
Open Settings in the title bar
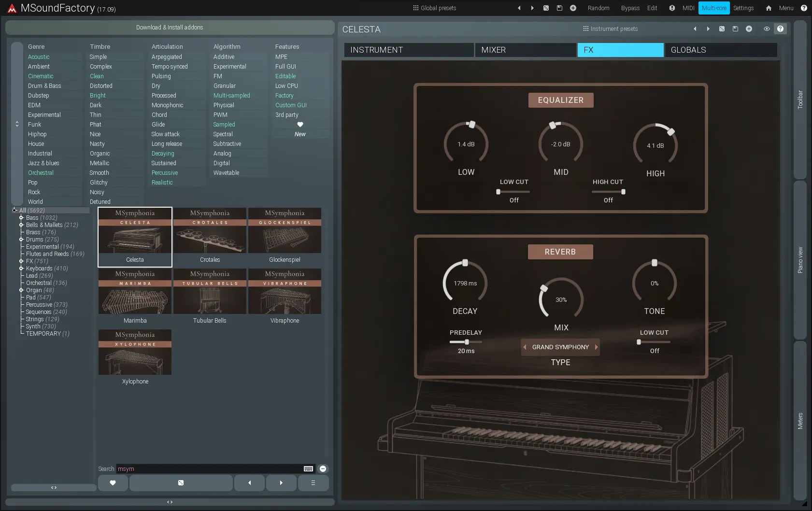743,8
